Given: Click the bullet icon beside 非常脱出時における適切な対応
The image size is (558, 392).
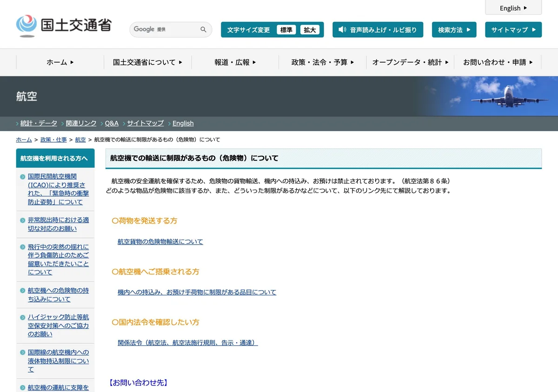Looking at the screenshot, I should coord(23,220).
